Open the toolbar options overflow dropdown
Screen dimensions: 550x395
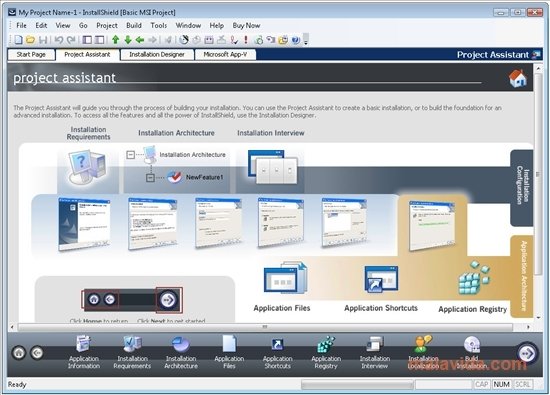(306, 39)
